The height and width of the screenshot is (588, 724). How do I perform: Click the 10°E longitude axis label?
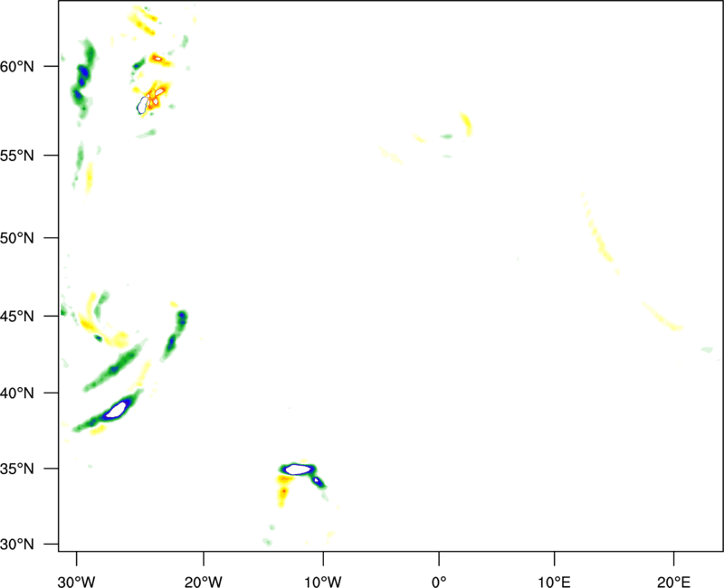(554, 582)
